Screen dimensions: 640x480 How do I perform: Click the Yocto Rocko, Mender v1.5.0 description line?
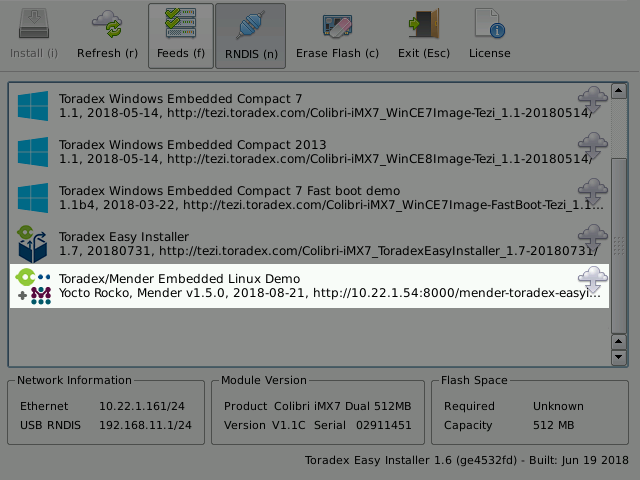point(330,293)
